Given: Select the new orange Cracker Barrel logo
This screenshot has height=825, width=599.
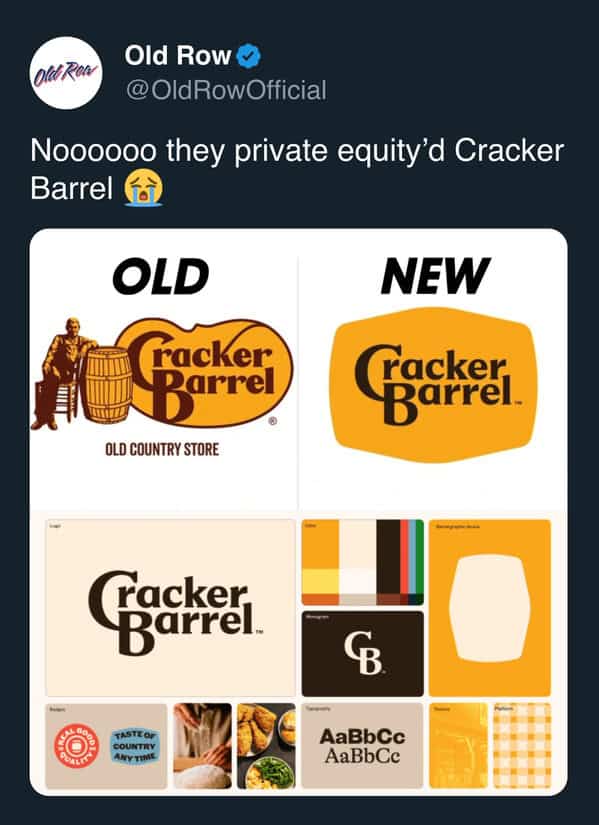Looking at the screenshot, I should [435, 385].
